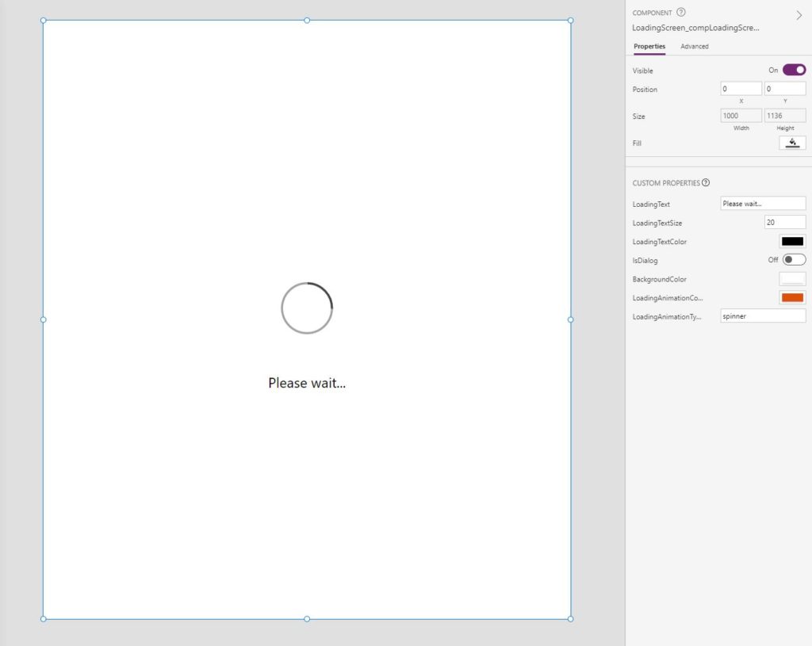Select the Position X input field
This screenshot has width=812, height=646.
click(x=740, y=89)
